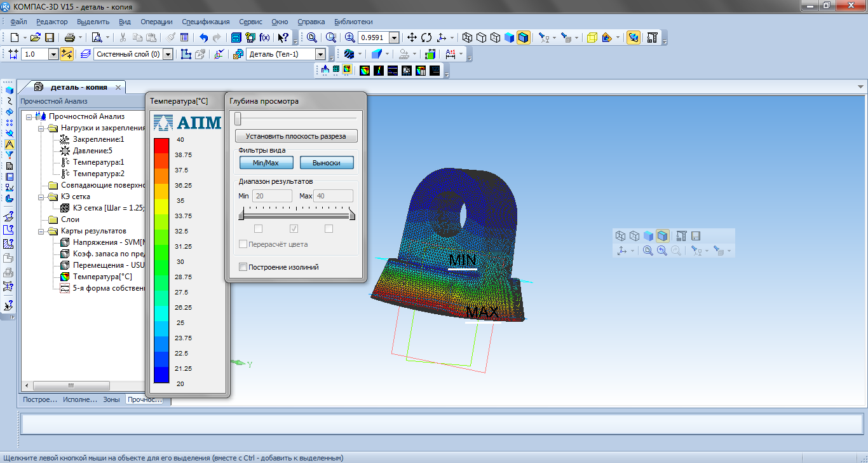Undo the last action with the blue arrow
Image resolution: width=868 pixels, height=463 pixels.
click(203, 38)
